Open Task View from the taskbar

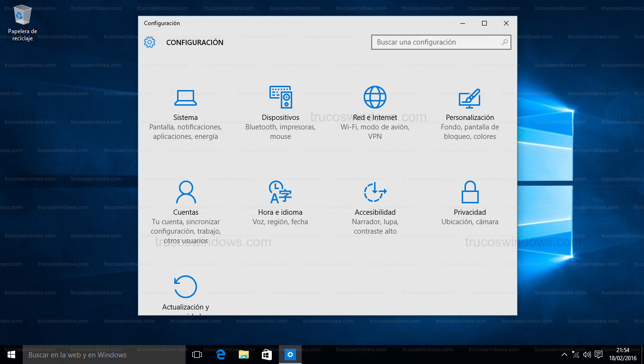pyautogui.click(x=196, y=354)
